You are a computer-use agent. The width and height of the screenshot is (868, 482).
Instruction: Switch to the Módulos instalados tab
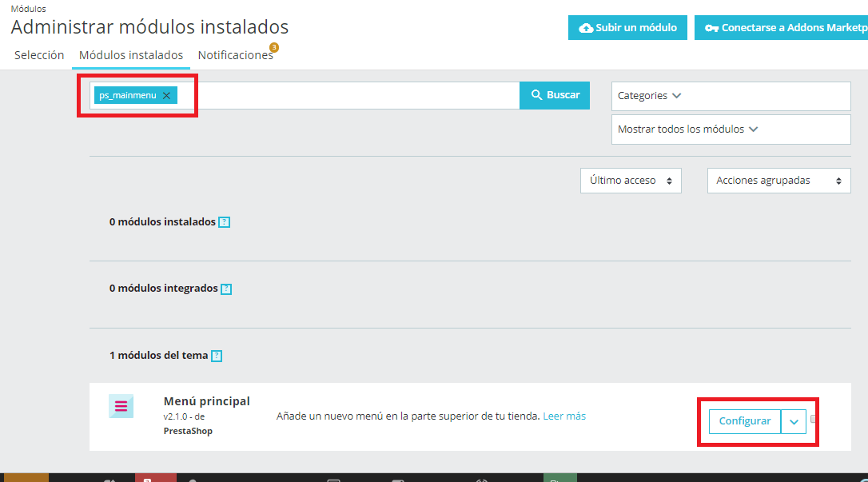131,55
